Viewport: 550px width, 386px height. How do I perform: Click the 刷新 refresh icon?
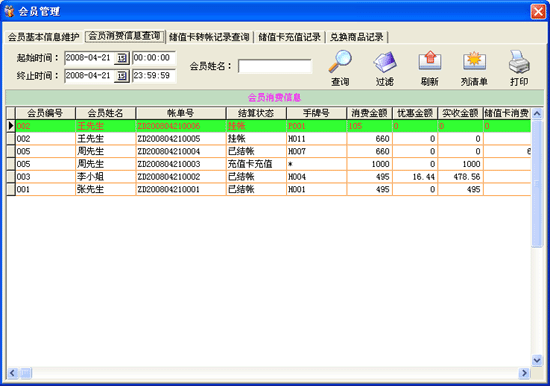pyautogui.click(x=430, y=62)
